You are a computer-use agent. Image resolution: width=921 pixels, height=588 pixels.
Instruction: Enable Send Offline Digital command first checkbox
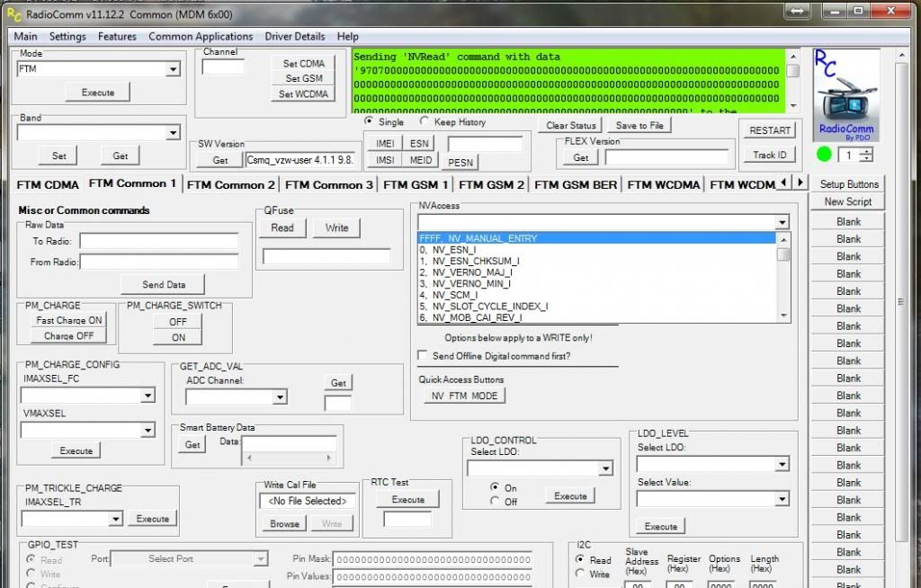click(x=423, y=355)
